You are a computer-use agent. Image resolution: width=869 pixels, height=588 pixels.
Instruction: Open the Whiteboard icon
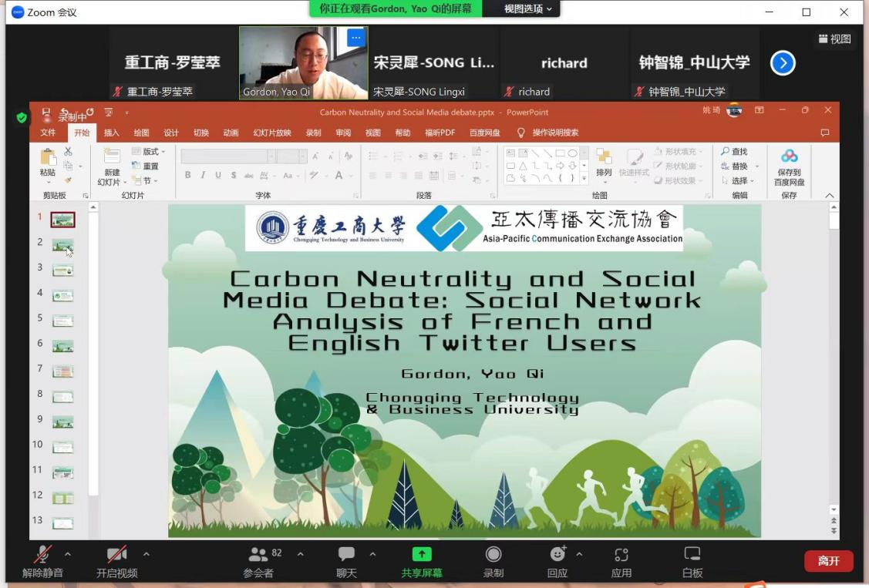[x=692, y=555]
